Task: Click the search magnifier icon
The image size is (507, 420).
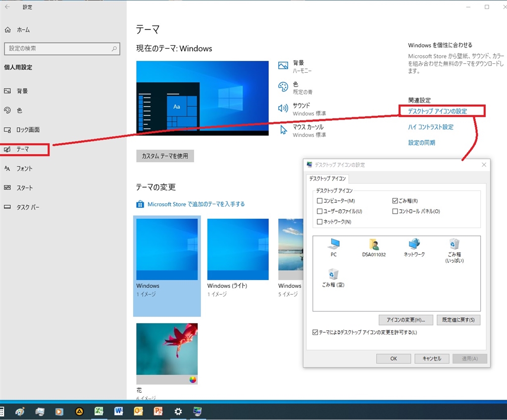Action: [114, 48]
